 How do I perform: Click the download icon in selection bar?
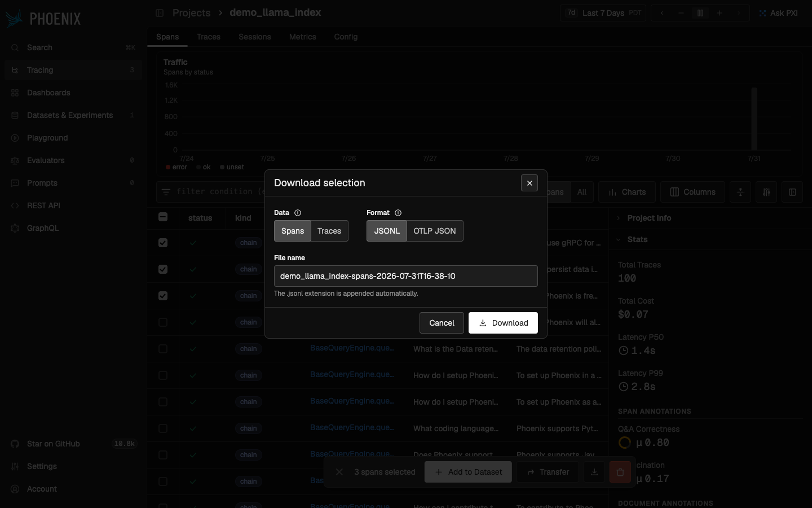pos(594,472)
